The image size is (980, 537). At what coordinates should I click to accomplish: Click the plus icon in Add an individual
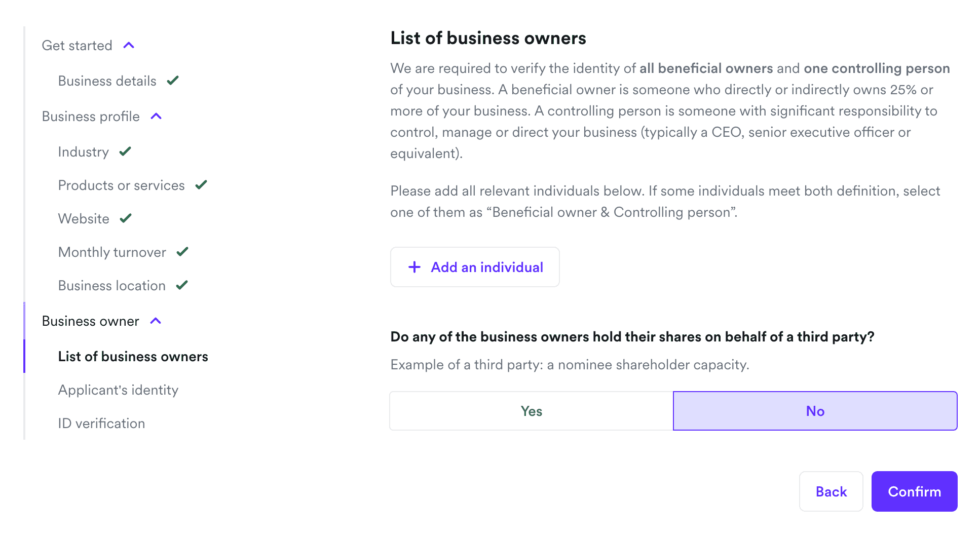coord(414,267)
